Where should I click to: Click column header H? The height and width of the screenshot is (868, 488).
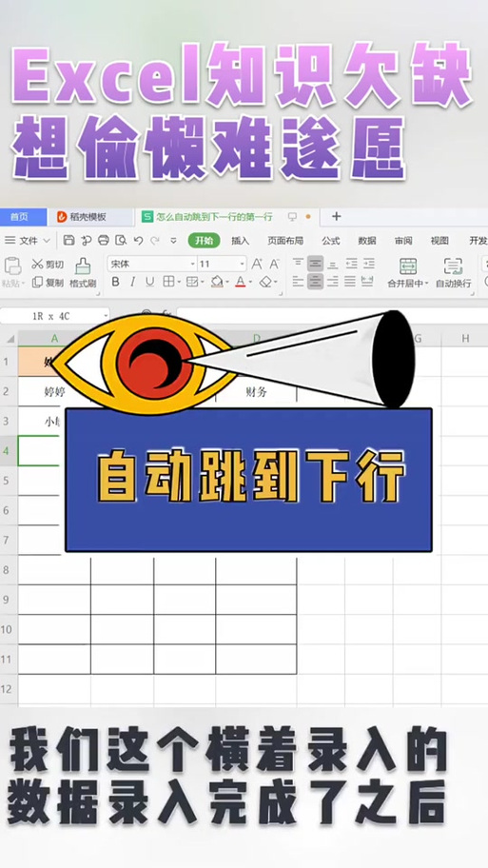pos(465,338)
